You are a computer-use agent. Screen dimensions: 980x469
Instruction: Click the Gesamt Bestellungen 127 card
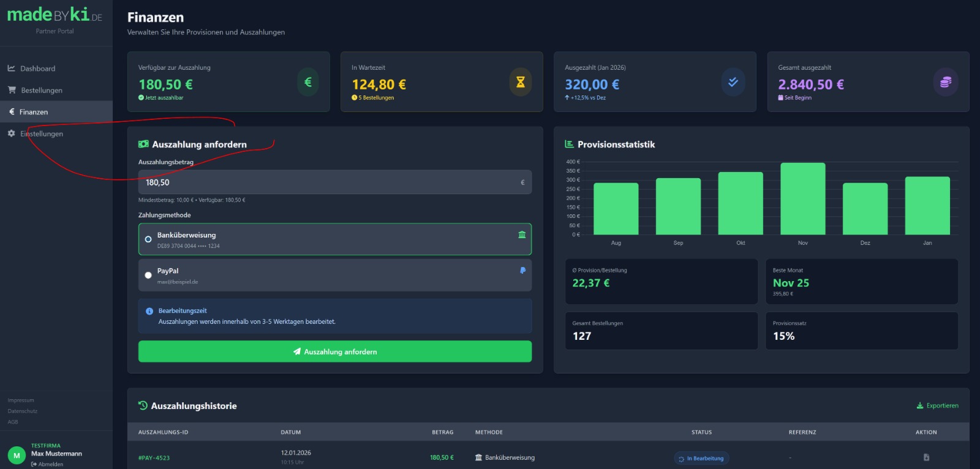point(661,331)
